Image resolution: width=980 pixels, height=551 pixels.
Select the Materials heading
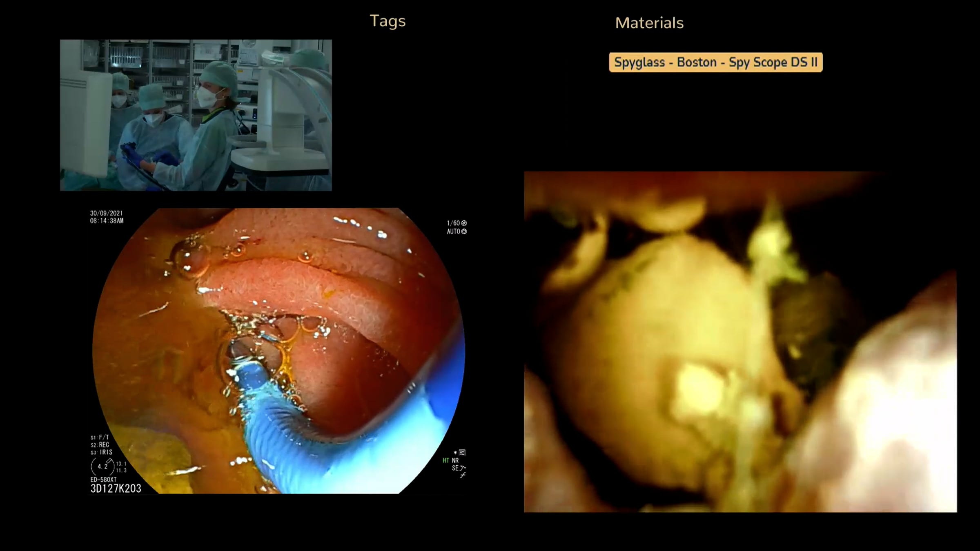[649, 23]
